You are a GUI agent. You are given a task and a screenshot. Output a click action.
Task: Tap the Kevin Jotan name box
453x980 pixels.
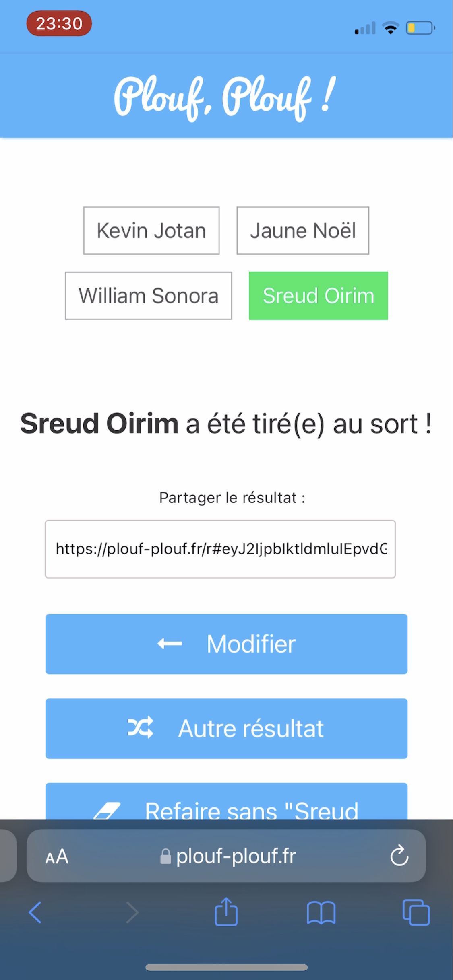[x=151, y=231]
